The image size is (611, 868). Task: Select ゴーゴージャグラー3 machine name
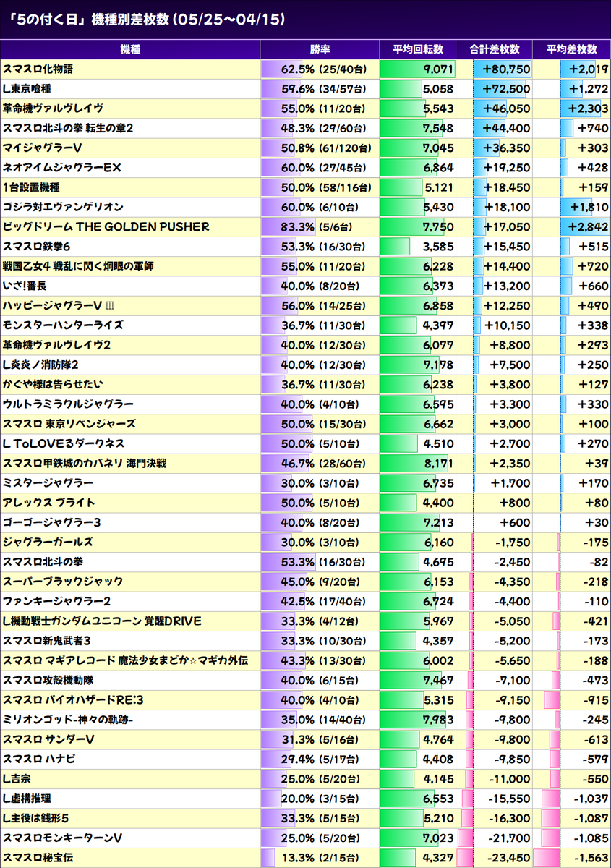click(51, 523)
